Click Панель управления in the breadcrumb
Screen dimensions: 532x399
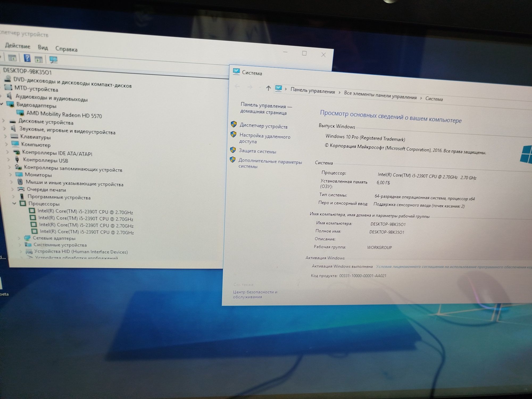313,91
